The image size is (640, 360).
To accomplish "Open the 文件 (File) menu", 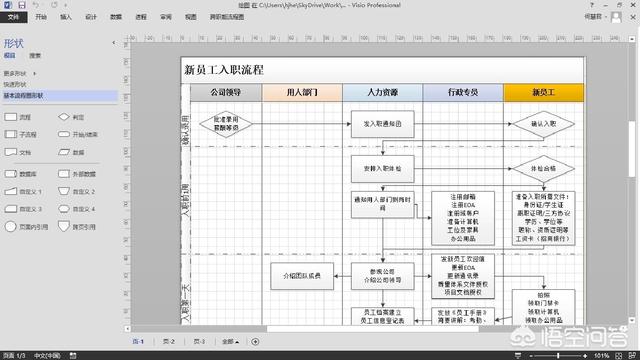I will click(13, 17).
